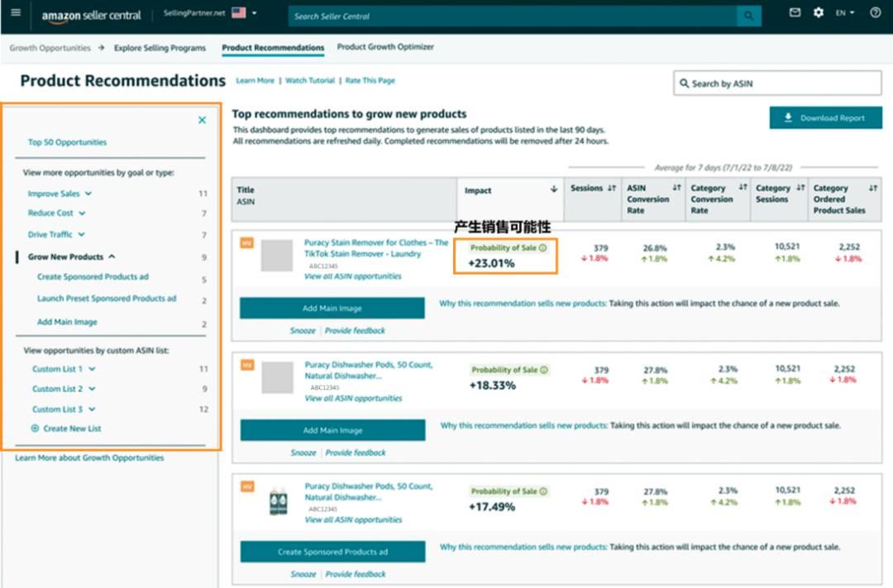
Task: Filter by Add Main Image in sidebar
Action: click(x=67, y=322)
